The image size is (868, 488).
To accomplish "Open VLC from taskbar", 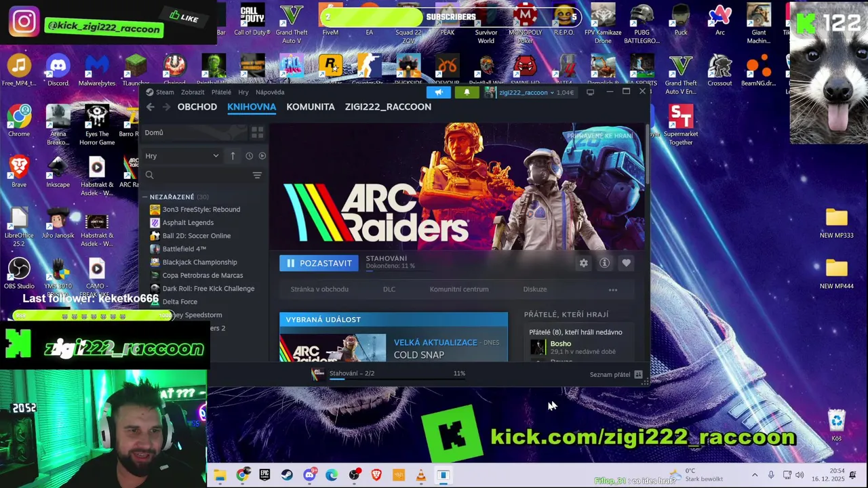I will point(421,475).
